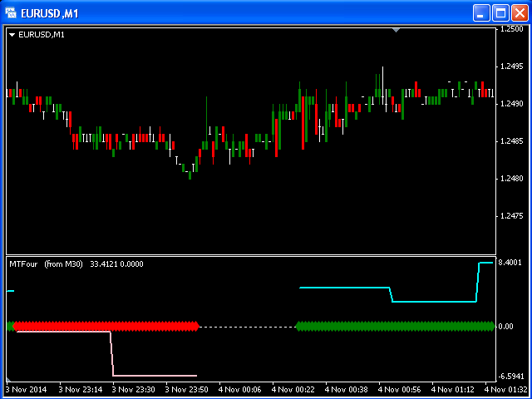
Task: Click the 1.2485 price scale label
Action: click(512, 141)
